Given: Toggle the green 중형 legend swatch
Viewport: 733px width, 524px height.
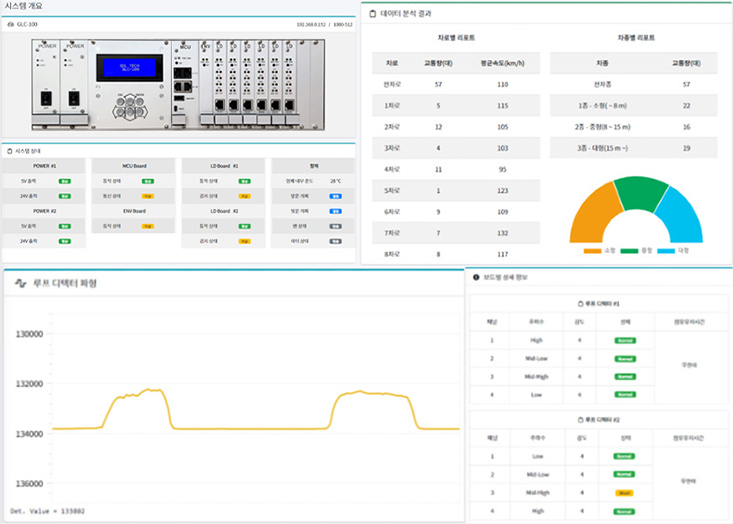Looking at the screenshot, I should 629,251.
